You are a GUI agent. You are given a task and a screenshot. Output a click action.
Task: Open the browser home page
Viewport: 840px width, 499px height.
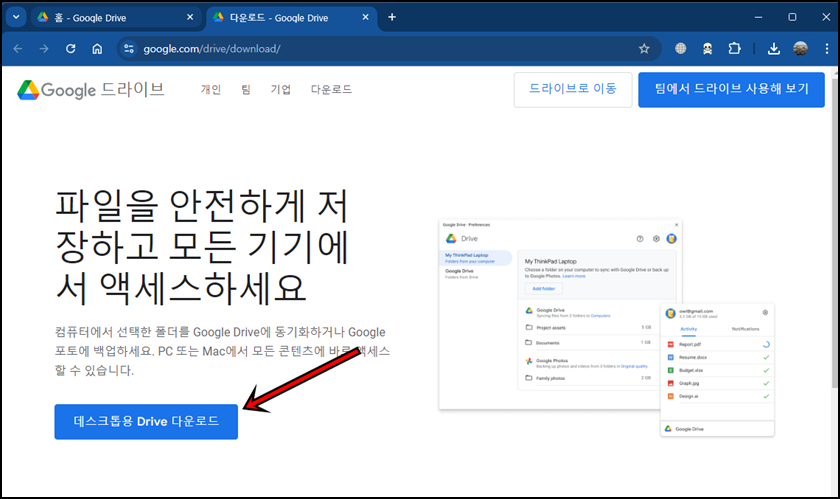(97, 49)
